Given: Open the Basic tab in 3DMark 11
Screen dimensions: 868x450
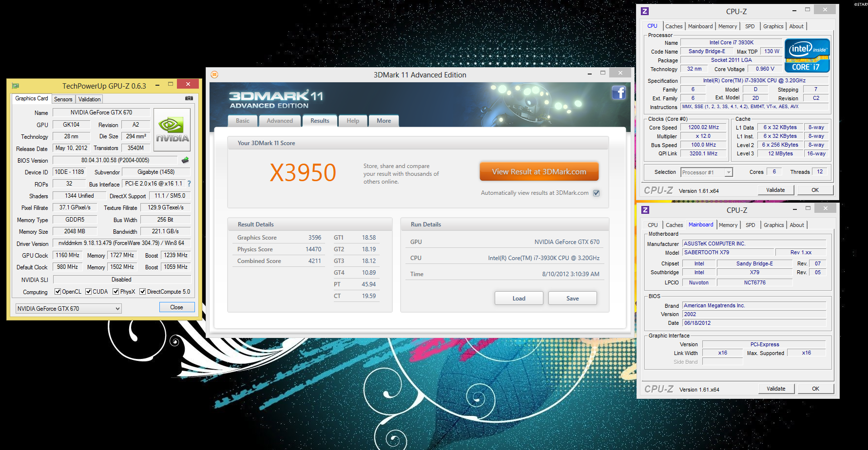Looking at the screenshot, I should (243, 121).
